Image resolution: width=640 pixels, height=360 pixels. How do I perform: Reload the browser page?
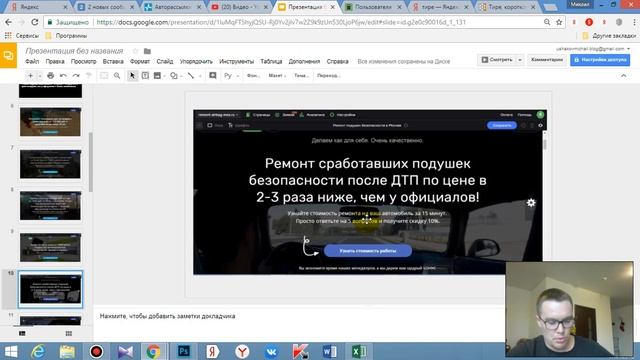click(x=35, y=22)
